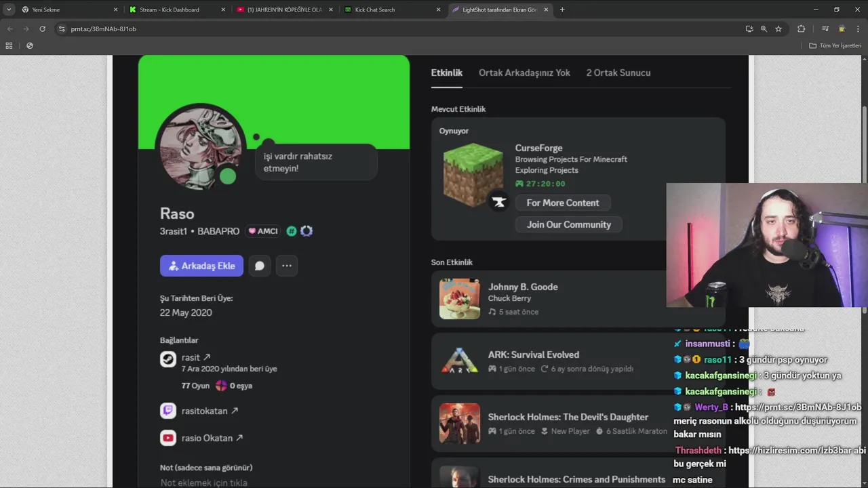Open the Ortak Arkadaşınız Yok tab

524,73
